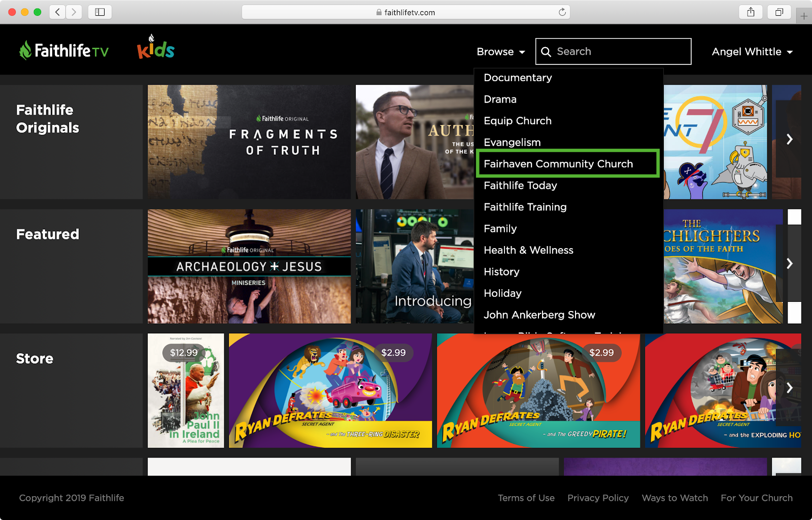Open the Safari share button

(x=751, y=12)
